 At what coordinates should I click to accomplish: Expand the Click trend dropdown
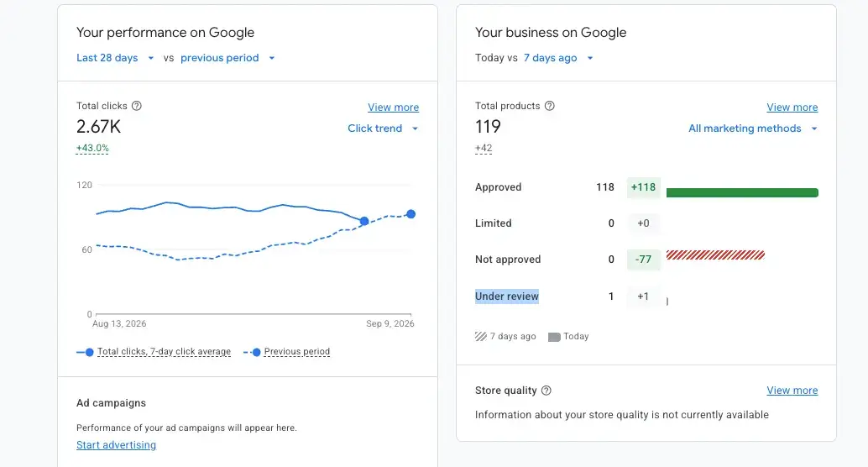pyautogui.click(x=383, y=129)
